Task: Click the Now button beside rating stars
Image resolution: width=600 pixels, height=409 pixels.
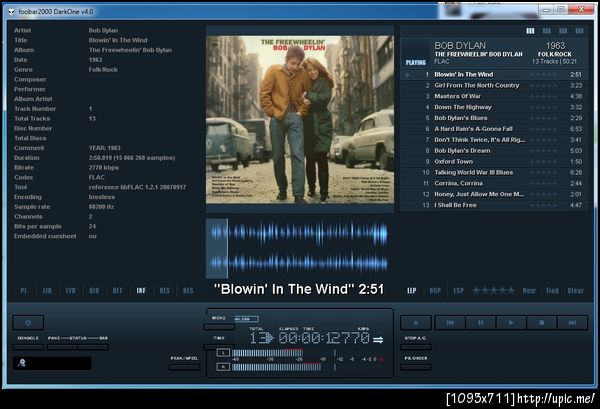Action: [x=529, y=291]
